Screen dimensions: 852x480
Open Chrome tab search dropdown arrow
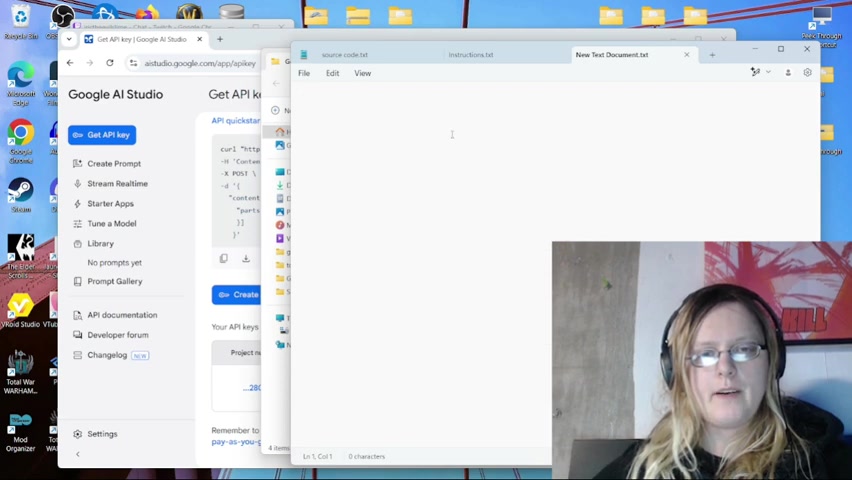point(69,39)
